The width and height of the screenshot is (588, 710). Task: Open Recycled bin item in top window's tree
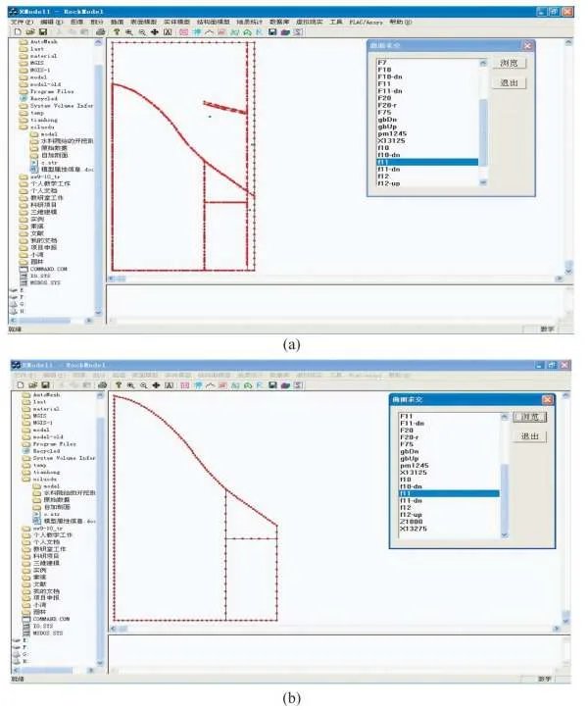(44, 99)
